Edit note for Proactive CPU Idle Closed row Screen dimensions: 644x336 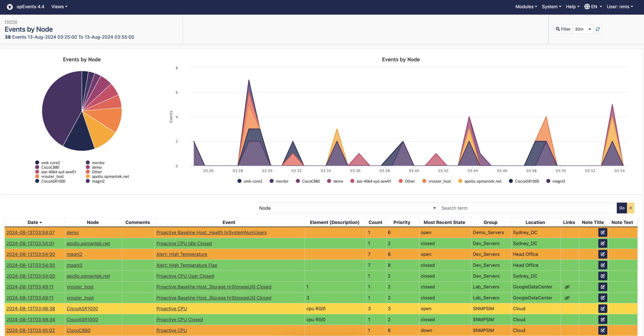[602, 243]
